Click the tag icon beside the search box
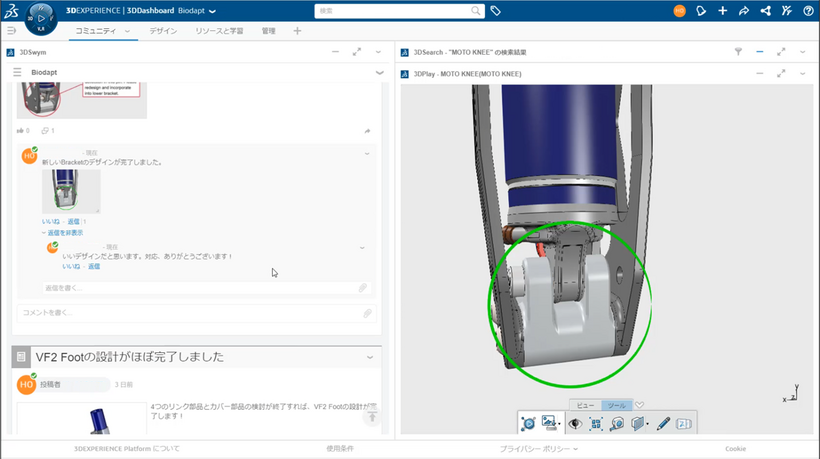The height and width of the screenshot is (459, 820). (x=495, y=10)
